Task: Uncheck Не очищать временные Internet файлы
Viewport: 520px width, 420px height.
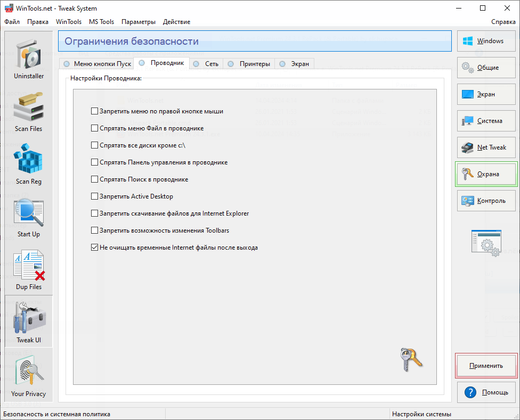Action: coord(95,248)
